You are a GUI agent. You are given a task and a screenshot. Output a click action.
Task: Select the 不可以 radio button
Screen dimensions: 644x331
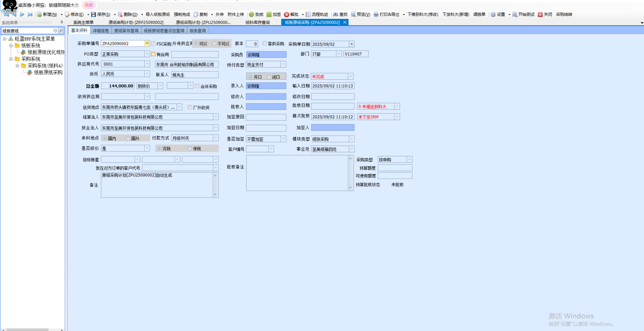click(x=214, y=43)
